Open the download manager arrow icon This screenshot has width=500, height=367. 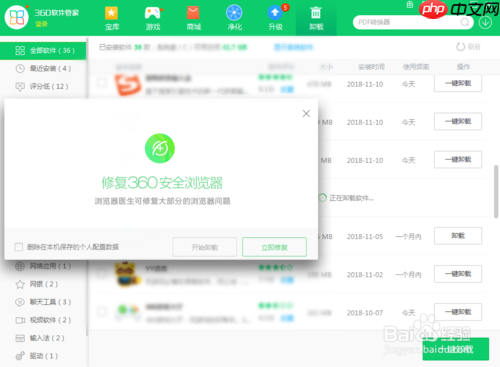485,22
